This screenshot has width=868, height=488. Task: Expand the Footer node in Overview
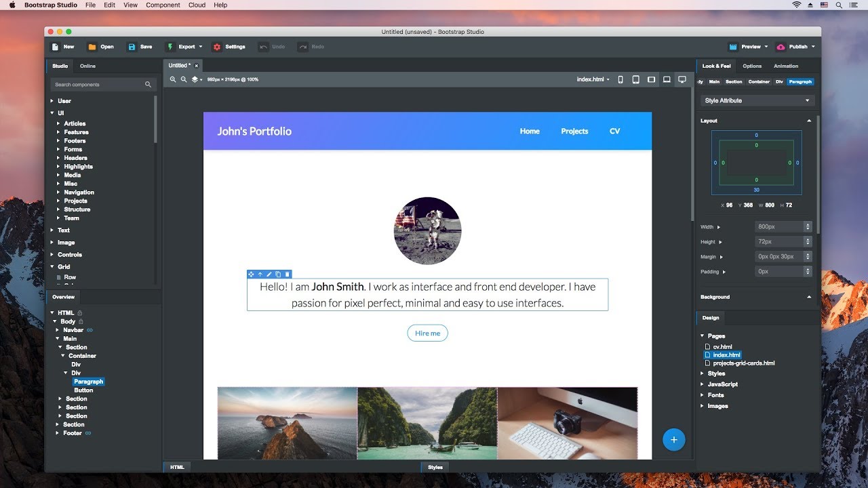coord(58,433)
